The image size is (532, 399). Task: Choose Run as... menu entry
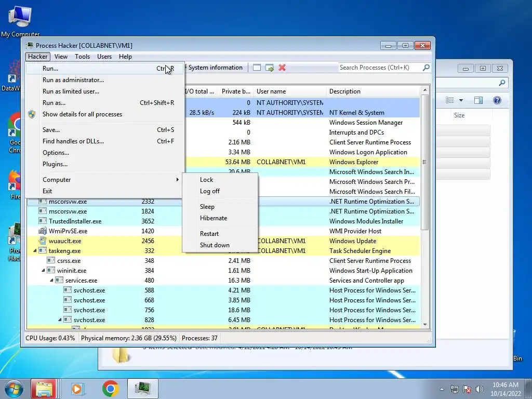coord(105,103)
